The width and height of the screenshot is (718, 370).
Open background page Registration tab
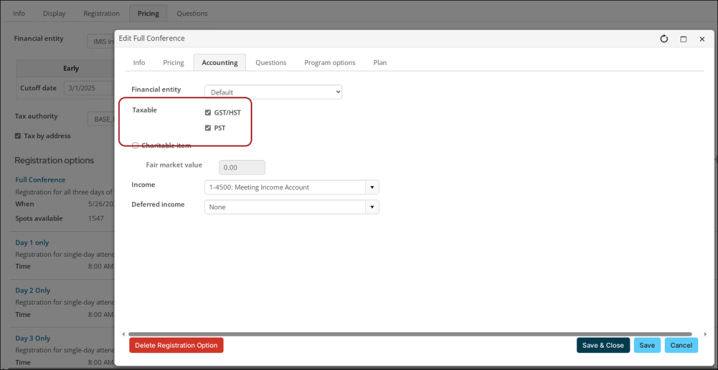[x=102, y=14]
